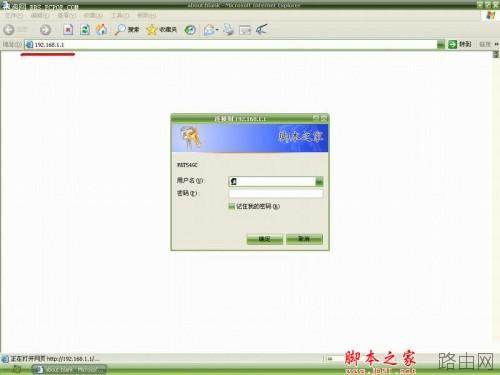This screenshot has width=500, height=375.
Task: Open the 帮助 (Help) menu
Action: pos(146,15)
